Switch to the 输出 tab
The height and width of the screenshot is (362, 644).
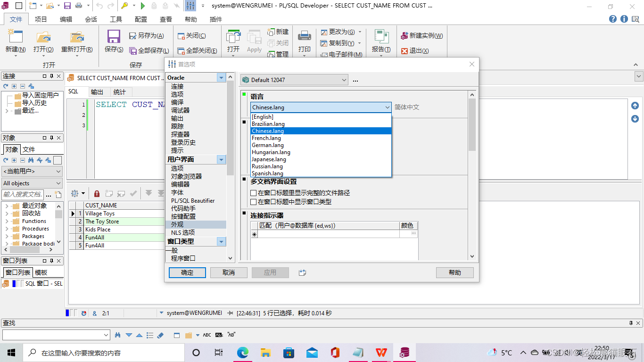tap(98, 91)
